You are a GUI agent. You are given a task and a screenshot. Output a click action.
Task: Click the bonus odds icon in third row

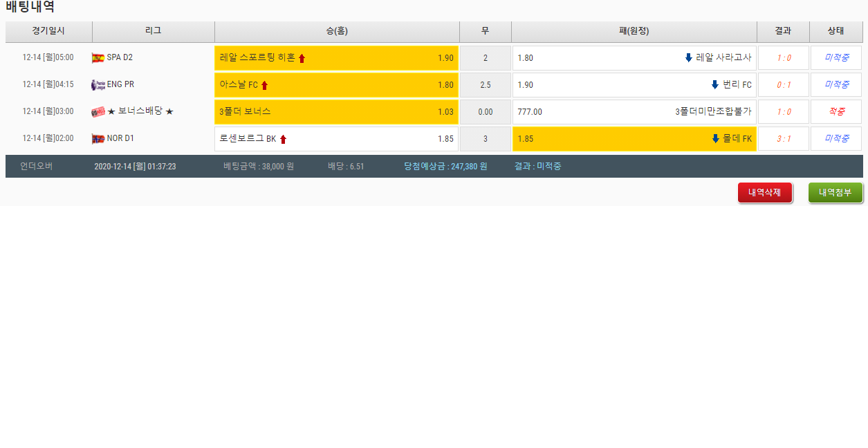(98, 112)
